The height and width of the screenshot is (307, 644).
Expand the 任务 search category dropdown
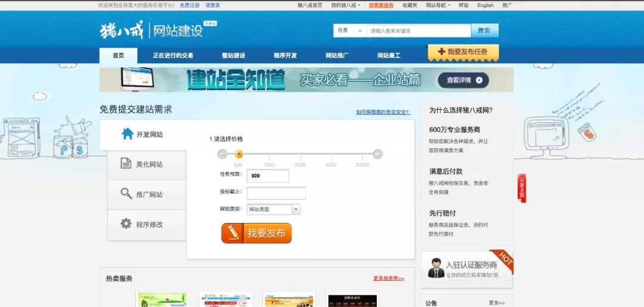tap(349, 30)
